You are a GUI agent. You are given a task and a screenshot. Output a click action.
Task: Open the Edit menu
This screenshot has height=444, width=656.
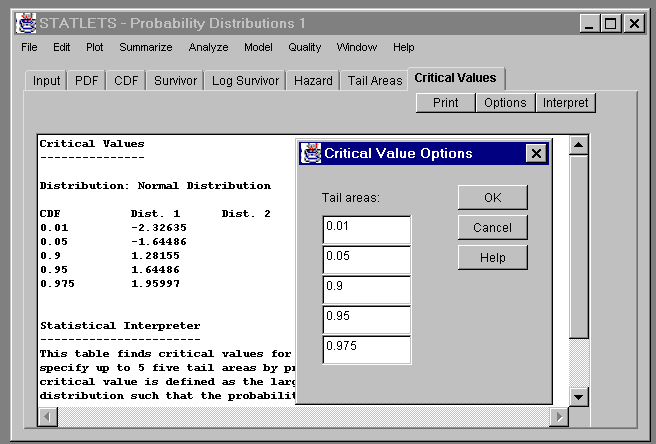[x=62, y=47]
